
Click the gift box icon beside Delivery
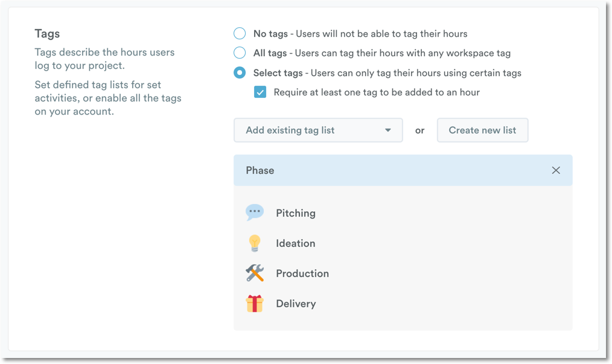[x=255, y=304]
